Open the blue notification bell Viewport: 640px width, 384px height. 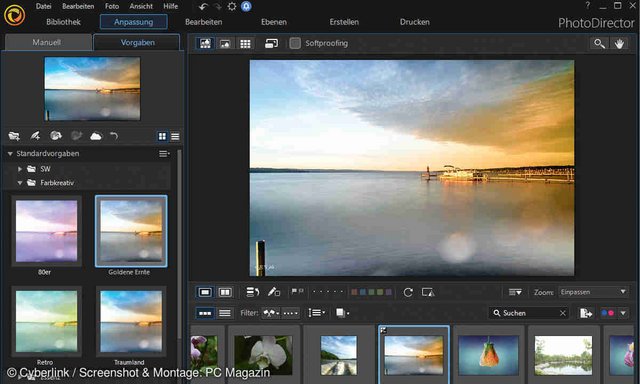pyautogui.click(x=246, y=7)
